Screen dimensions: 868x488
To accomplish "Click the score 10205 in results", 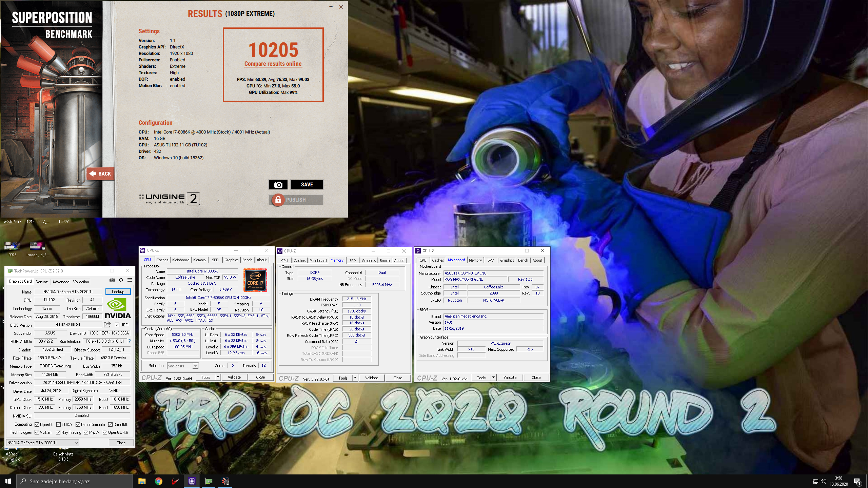I will (273, 50).
